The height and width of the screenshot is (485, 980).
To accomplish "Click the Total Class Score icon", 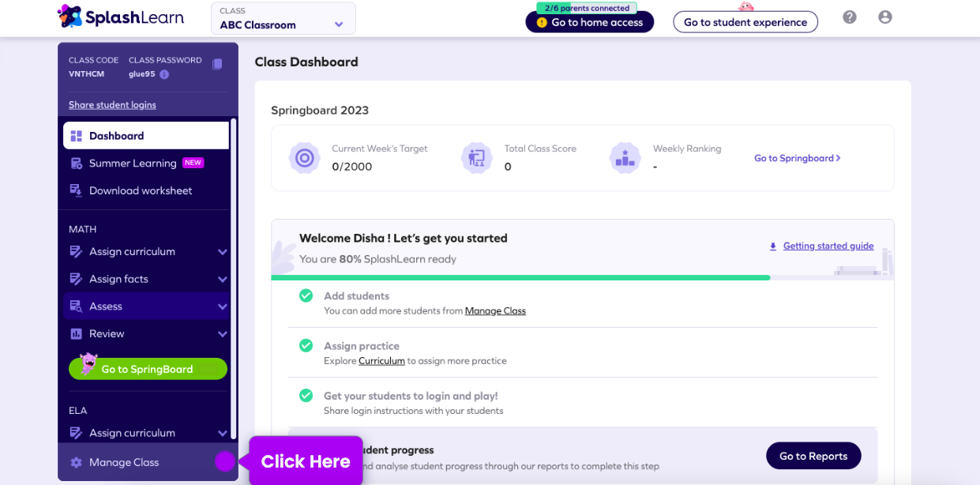I will (476, 158).
